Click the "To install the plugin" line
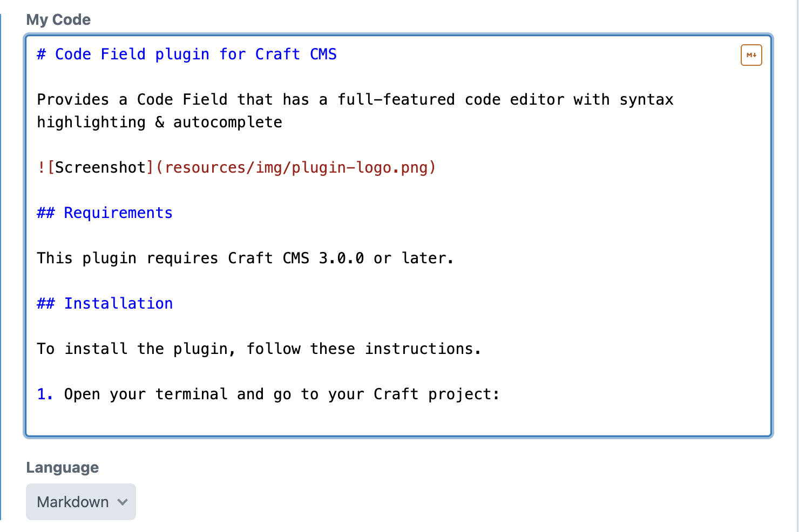The height and width of the screenshot is (532, 799). point(135,349)
